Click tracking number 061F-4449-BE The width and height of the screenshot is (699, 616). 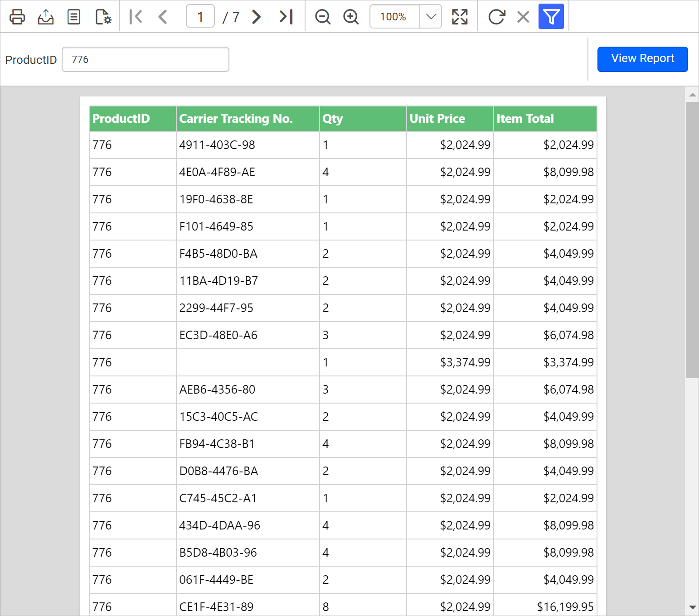[216, 580]
